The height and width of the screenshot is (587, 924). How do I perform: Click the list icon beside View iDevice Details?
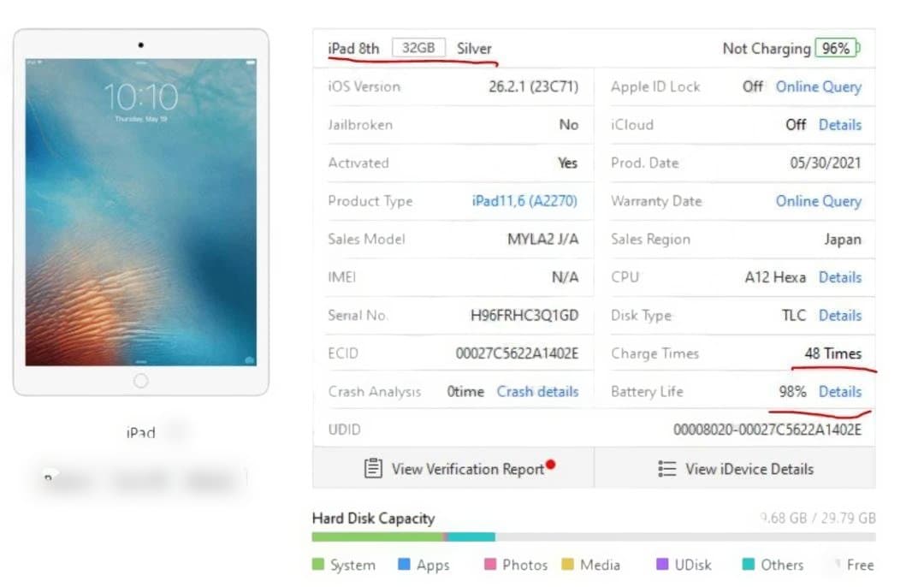(666, 468)
